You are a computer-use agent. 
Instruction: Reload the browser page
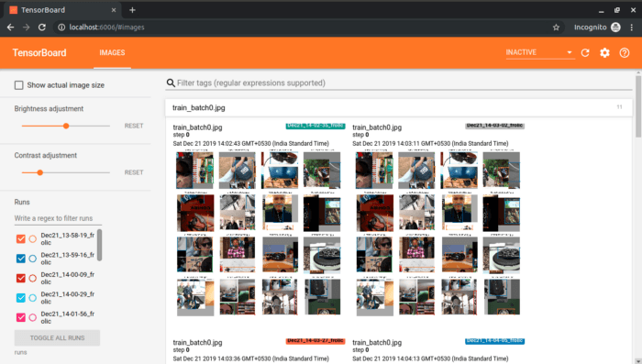(42, 27)
